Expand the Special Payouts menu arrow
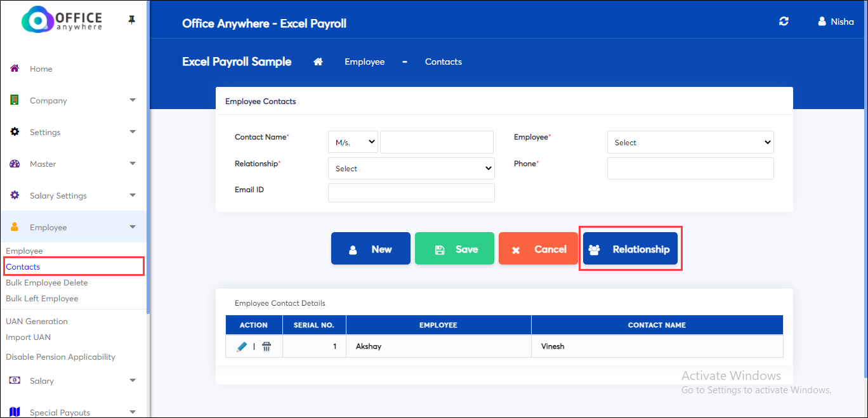Screen dimensions: 868x418 (x=133, y=412)
